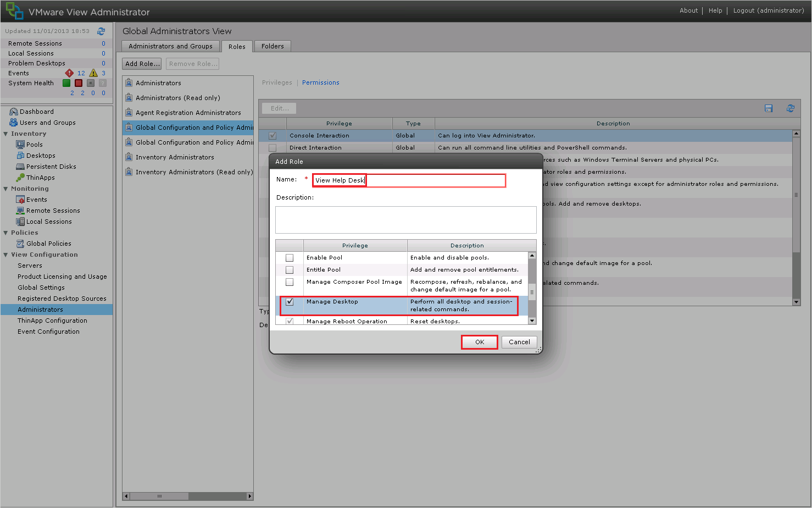Open the Folders tab
Screen dimensions: 812x508
pyautogui.click(x=272, y=46)
